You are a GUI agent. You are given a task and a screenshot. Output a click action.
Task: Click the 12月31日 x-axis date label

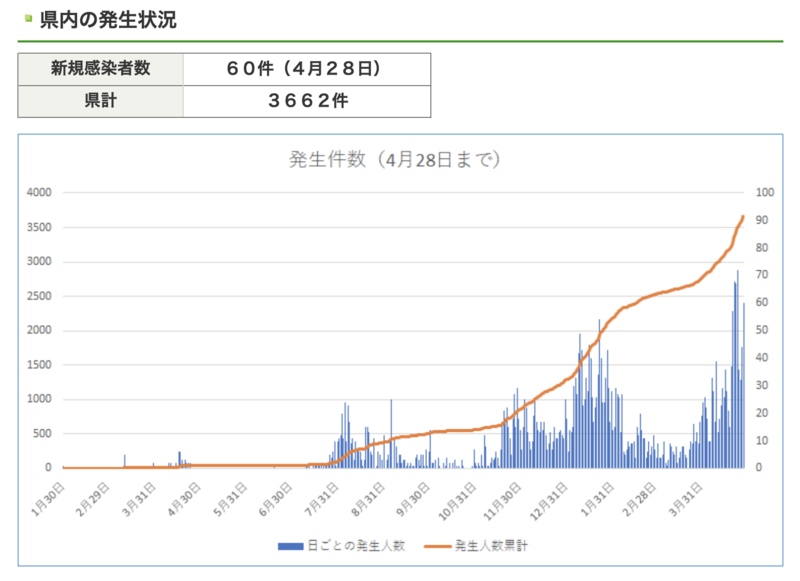(x=547, y=496)
